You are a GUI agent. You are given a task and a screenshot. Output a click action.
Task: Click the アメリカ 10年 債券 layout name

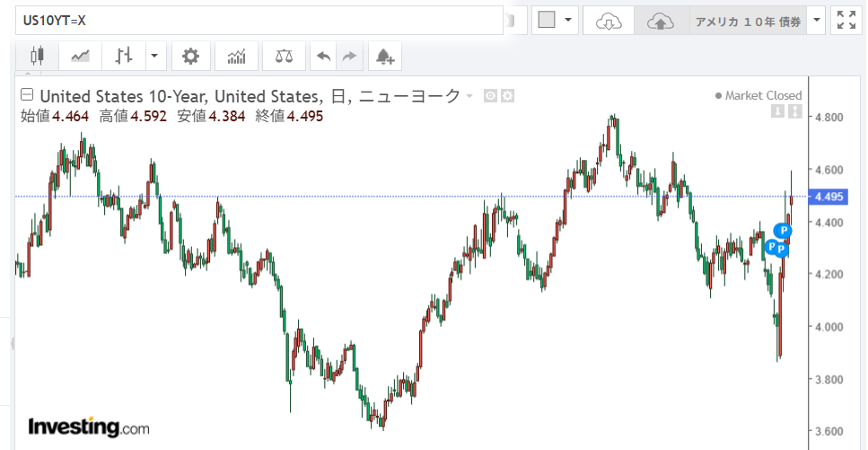748,22
